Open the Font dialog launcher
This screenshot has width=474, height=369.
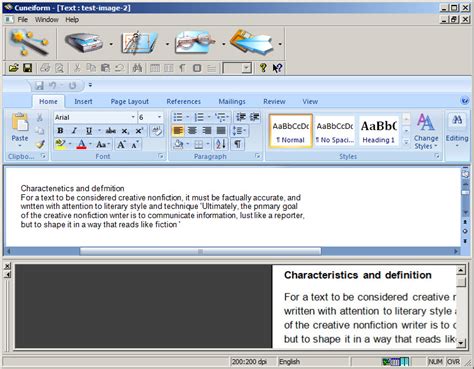point(161,156)
